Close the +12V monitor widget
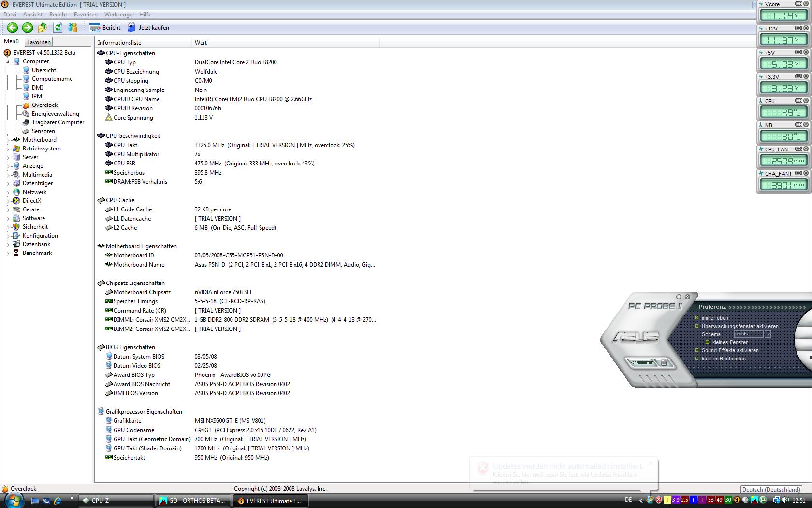Viewport: 812px width, 508px height. 805,28
